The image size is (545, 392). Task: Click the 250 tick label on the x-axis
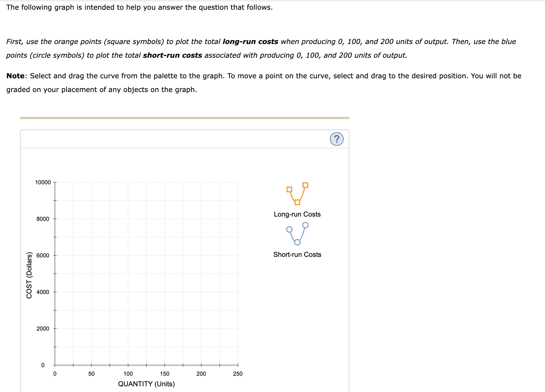pyautogui.click(x=237, y=373)
